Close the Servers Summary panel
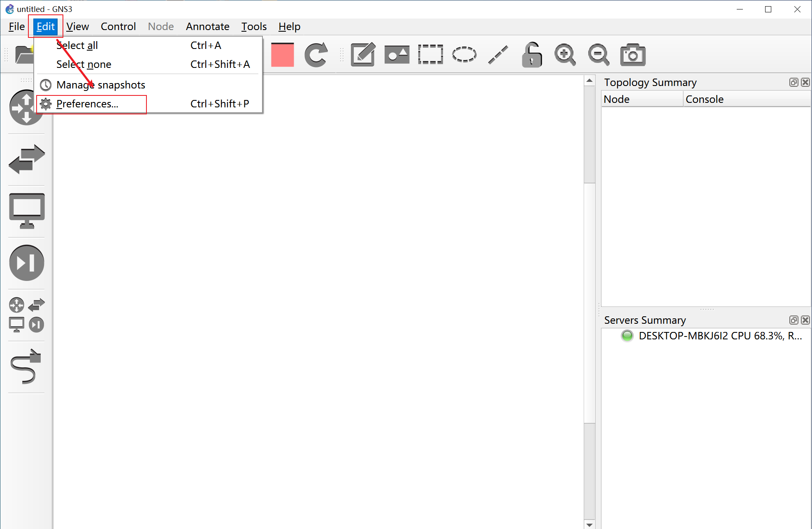This screenshot has height=529, width=812. 805,320
